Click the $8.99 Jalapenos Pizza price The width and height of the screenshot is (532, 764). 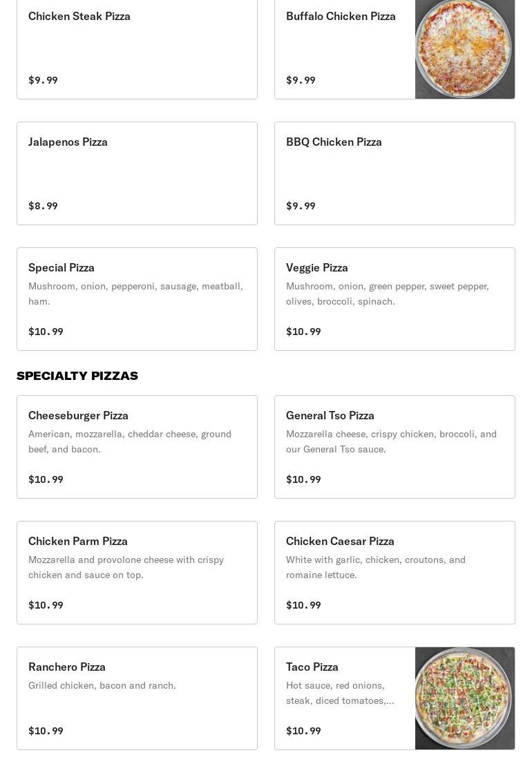[43, 206]
